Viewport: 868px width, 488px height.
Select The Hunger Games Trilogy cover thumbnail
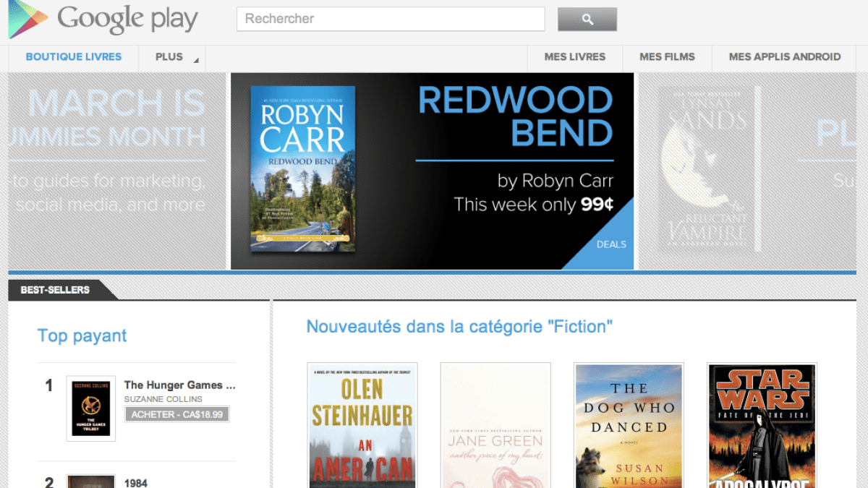(90, 408)
